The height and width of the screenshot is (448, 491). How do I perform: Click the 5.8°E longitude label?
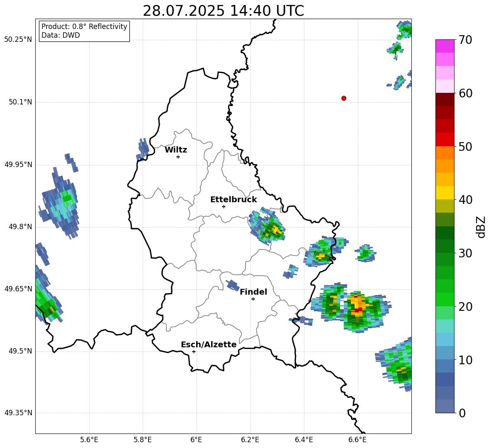[x=143, y=440]
